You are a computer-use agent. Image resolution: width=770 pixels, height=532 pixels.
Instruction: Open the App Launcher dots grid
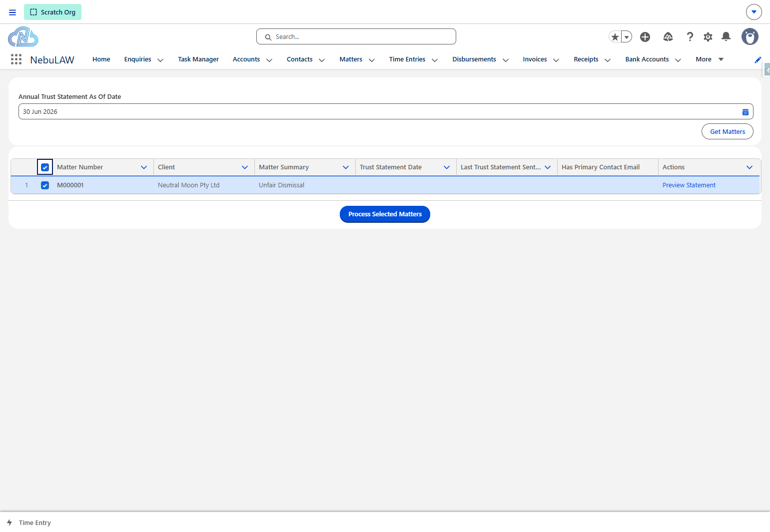tap(16, 59)
